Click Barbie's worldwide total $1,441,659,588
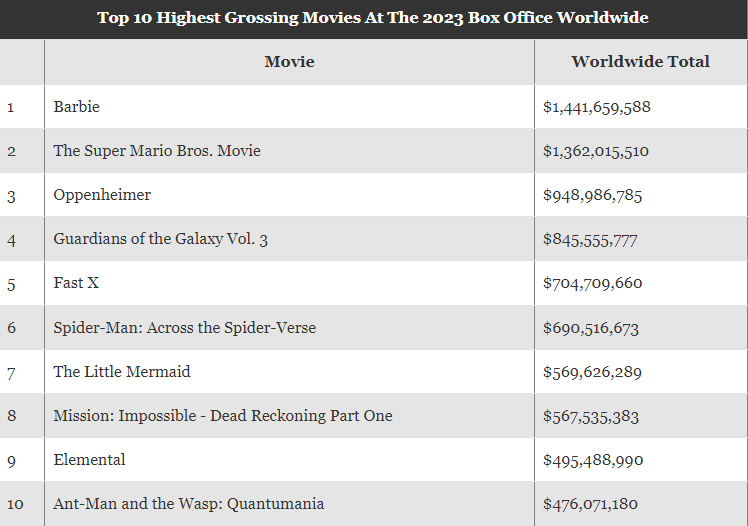The height and width of the screenshot is (526, 748). (597, 107)
